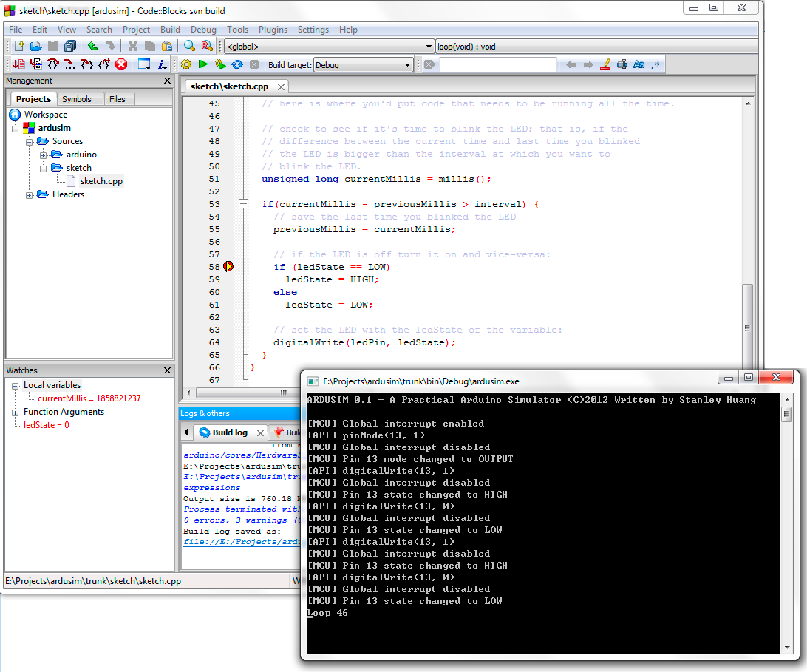
Task: Open the Debug menu
Action: [203, 30]
